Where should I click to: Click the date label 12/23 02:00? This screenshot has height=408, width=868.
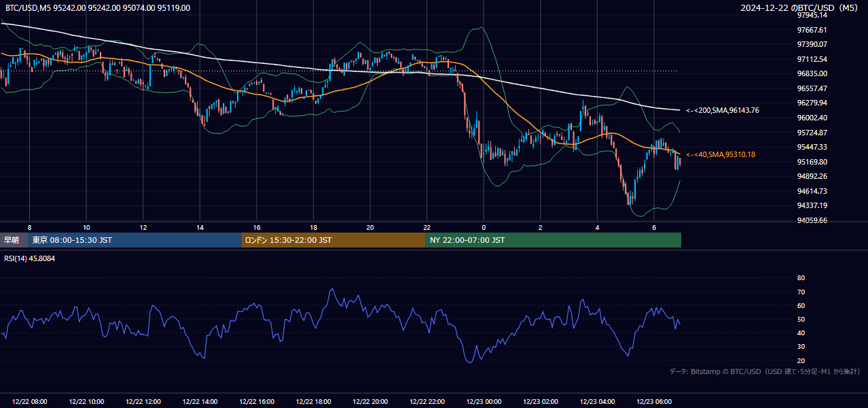pyautogui.click(x=541, y=402)
